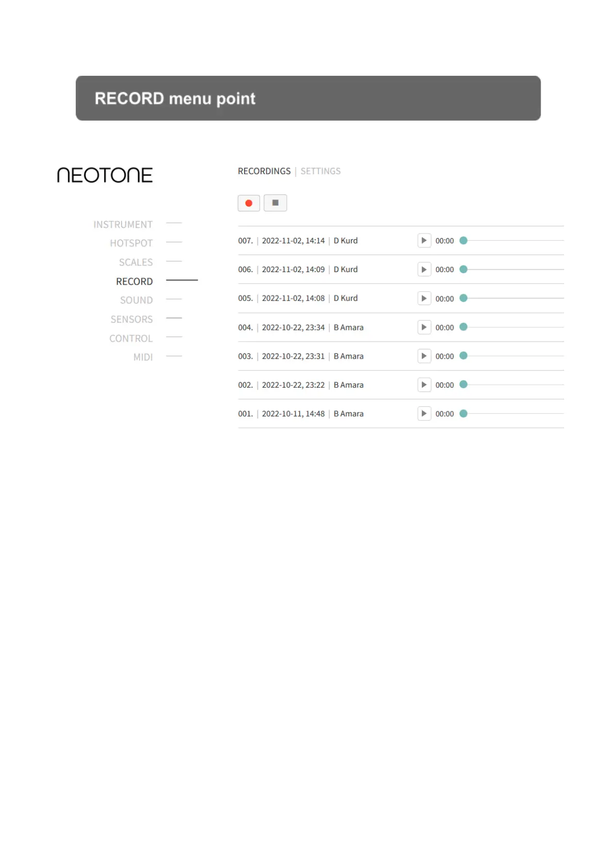The width and height of the screenshot is (614, 868).
Task: Go to the MIDI menu item
Action: (x=143, y=357)
